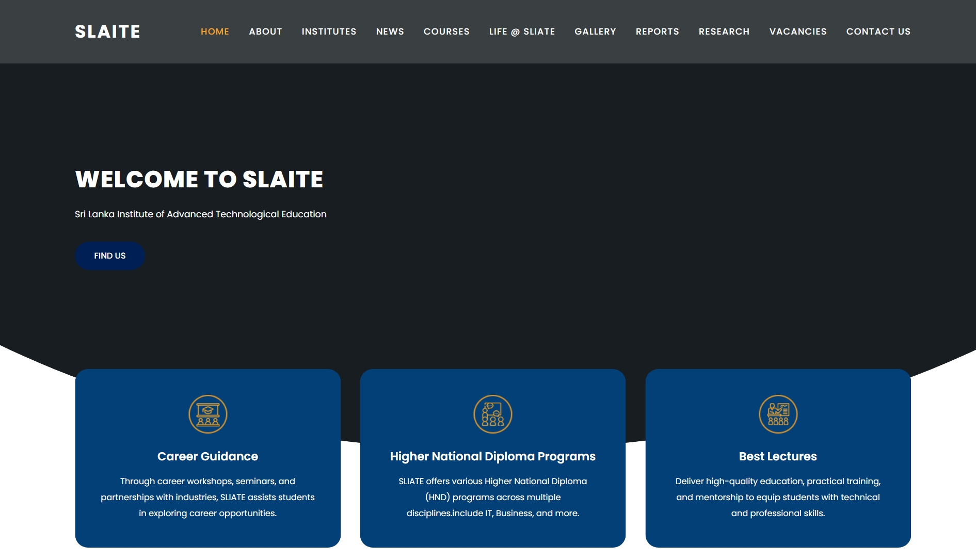
Task: Go to the About page
Action: tap(265, 31)
